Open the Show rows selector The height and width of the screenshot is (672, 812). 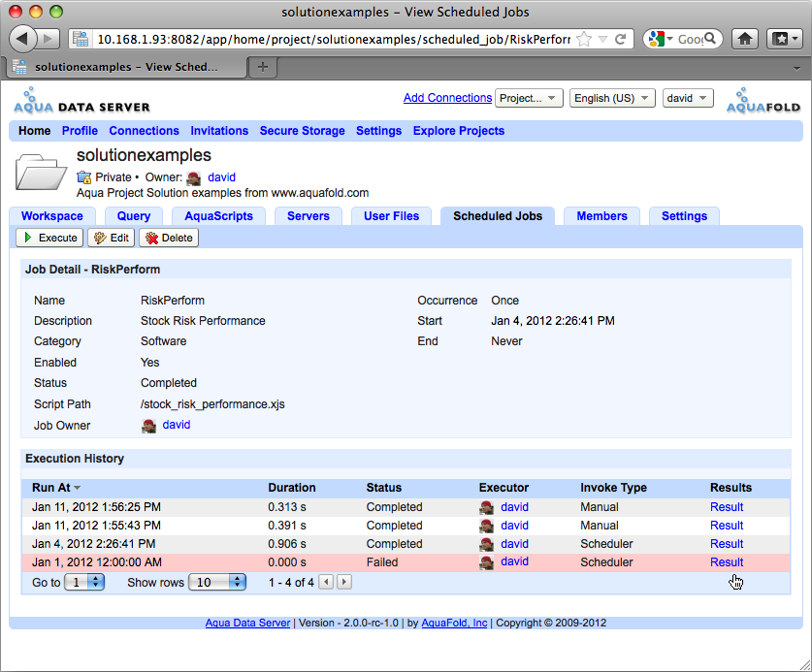(x=217, y=583)
